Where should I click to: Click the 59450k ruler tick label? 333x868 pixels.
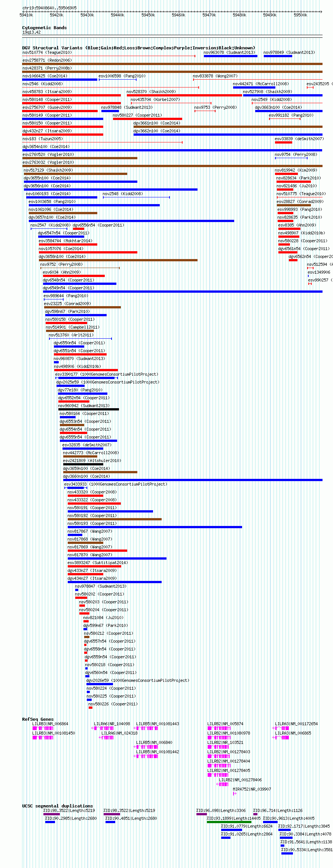point(148,15)
